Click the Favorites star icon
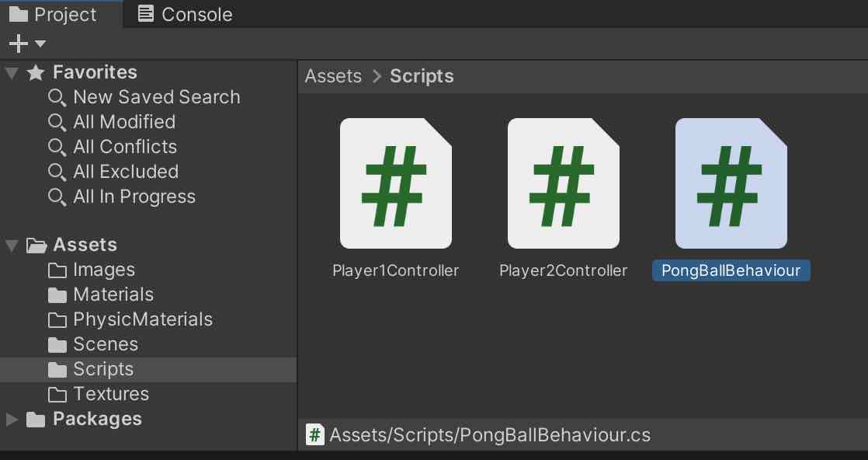 coord(36,73)
